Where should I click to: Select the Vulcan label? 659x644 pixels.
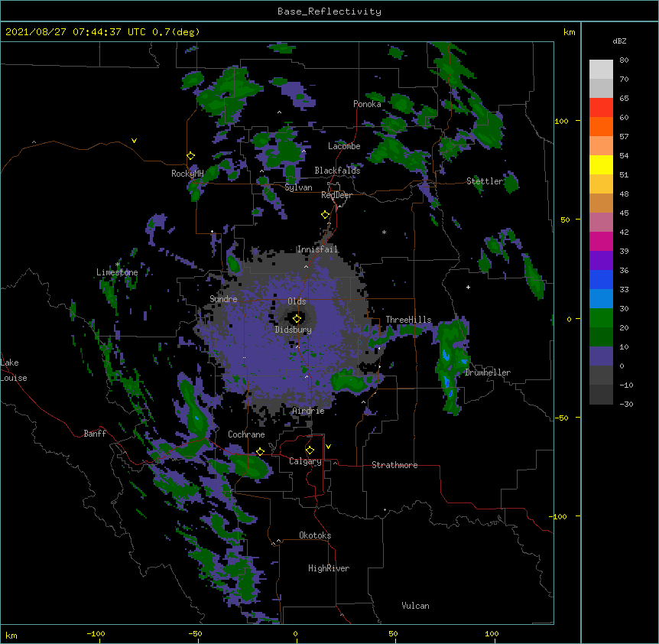tap(415, 606)
